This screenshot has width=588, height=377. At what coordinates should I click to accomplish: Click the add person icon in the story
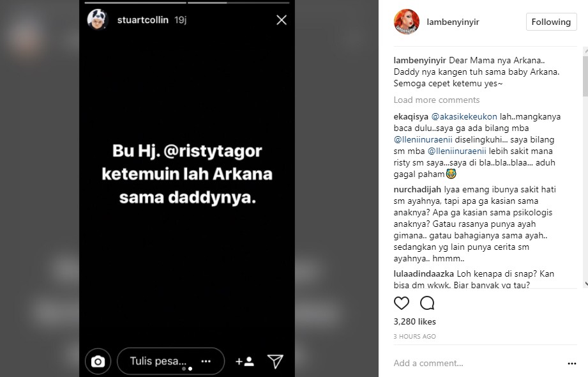[245, 362]
